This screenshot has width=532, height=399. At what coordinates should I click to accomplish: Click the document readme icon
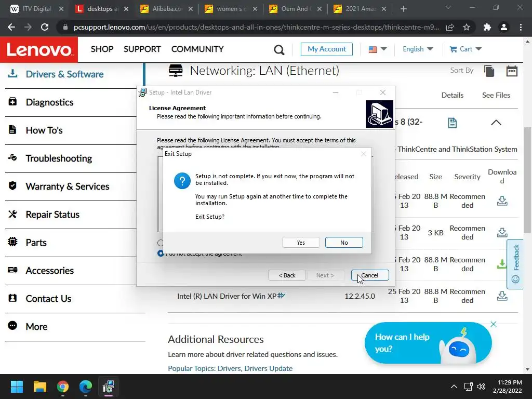click(453, 123)
